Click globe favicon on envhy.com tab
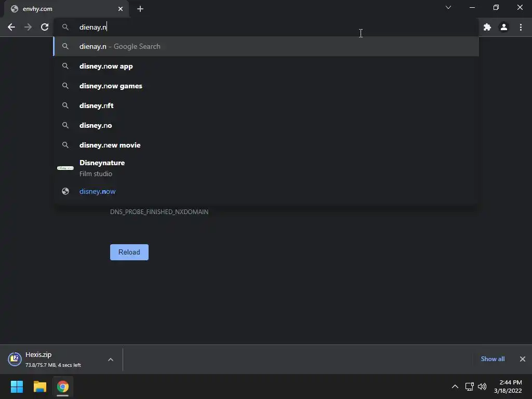Viewport: 532px width, 399px height. click(x=15, y=9)
